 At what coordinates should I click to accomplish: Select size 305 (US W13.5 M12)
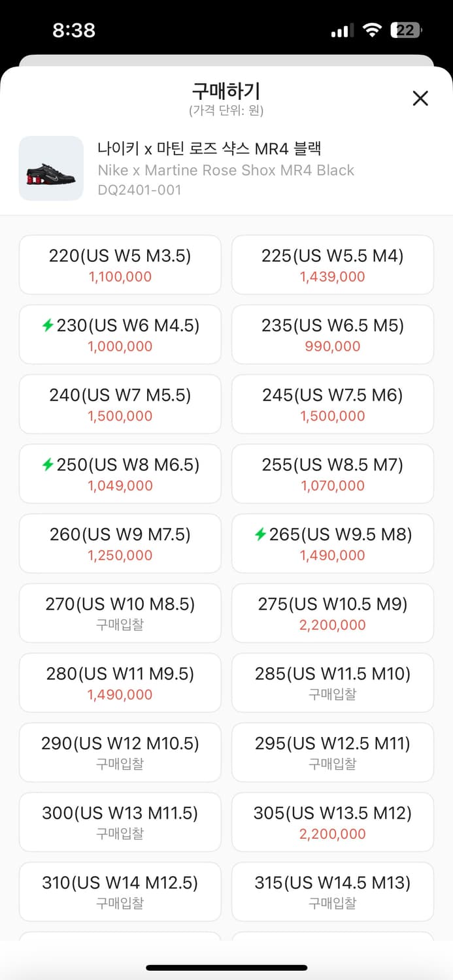pyautogui.click(x=332, y=823)
